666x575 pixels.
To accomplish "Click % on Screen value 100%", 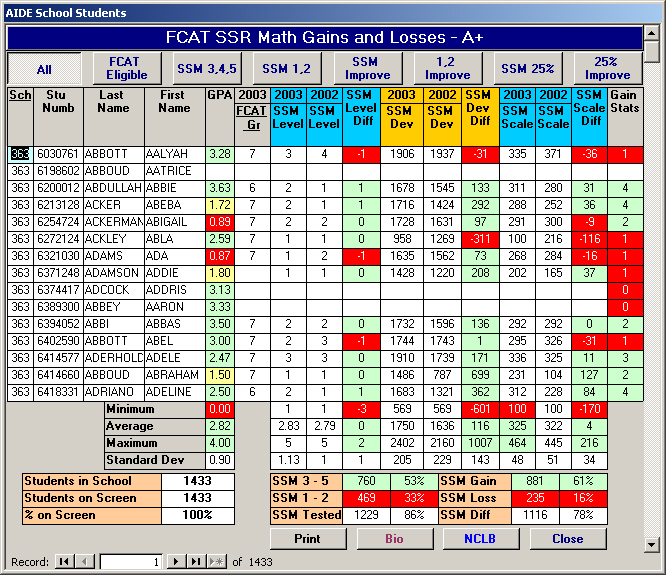I will (198, 515).
